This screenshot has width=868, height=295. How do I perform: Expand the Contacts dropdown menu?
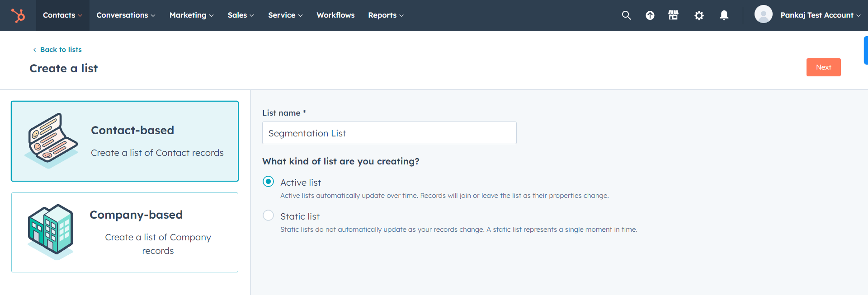click(x=62, y=15)
